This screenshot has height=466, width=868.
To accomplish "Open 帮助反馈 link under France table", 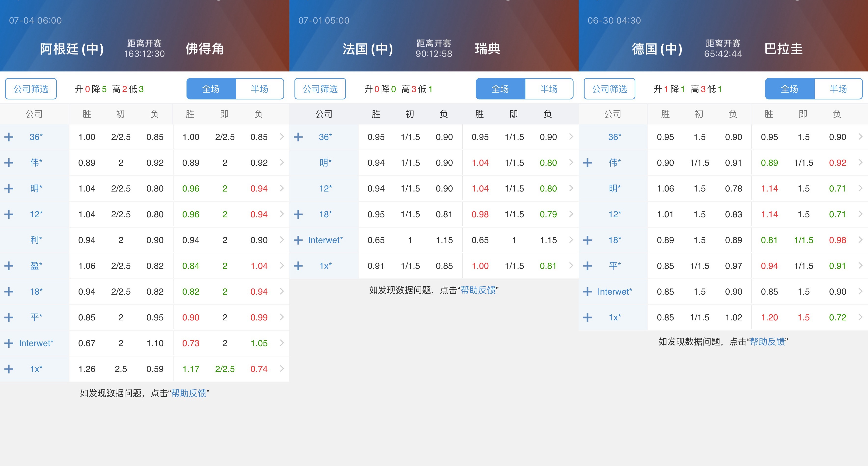I will tap(478, 290).
